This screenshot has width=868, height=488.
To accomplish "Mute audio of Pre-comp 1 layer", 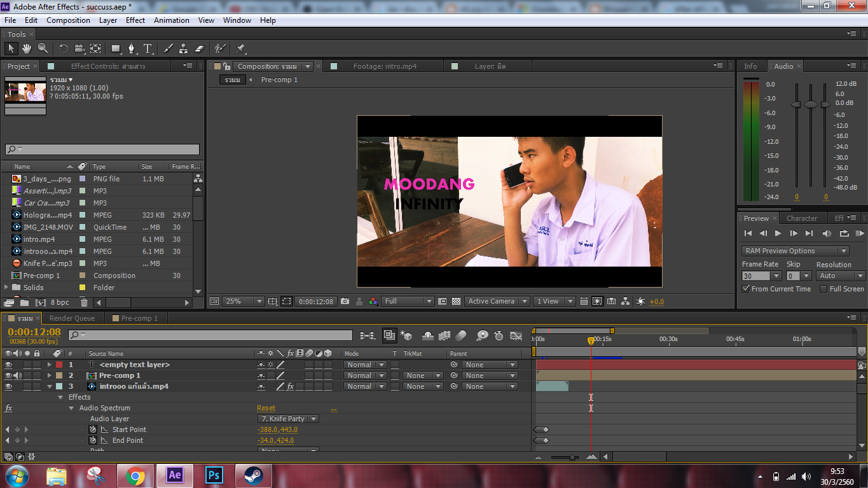I will (x=18, y=376).
